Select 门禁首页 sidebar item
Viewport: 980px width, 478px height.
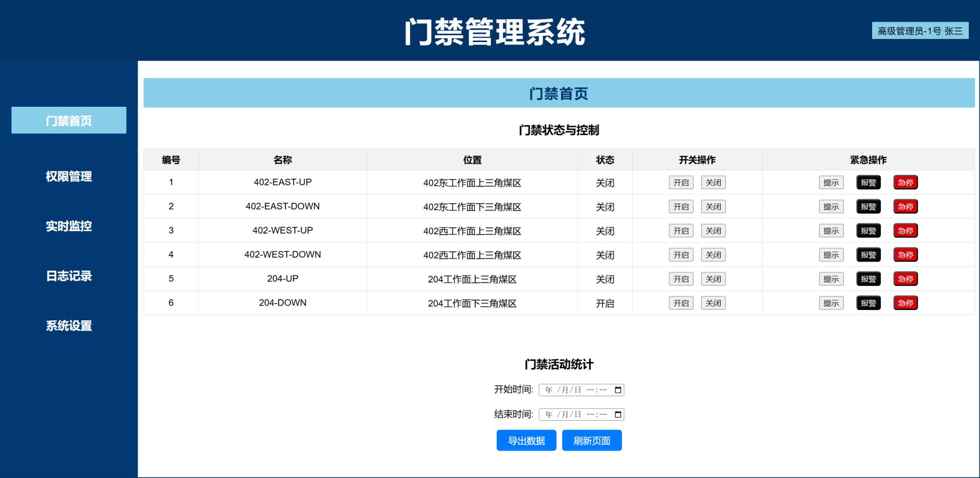(69, 120)
